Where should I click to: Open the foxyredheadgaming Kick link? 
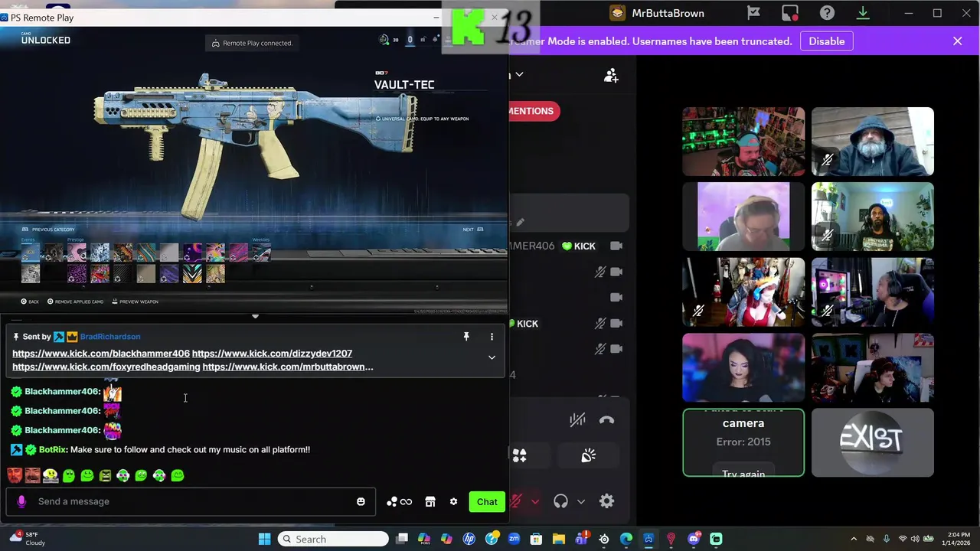pos(106,367)
